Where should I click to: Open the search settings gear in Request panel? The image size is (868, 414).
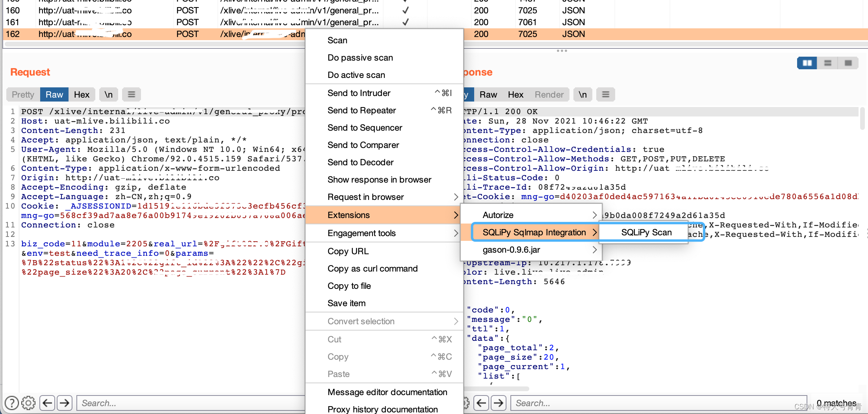[28, 403]
